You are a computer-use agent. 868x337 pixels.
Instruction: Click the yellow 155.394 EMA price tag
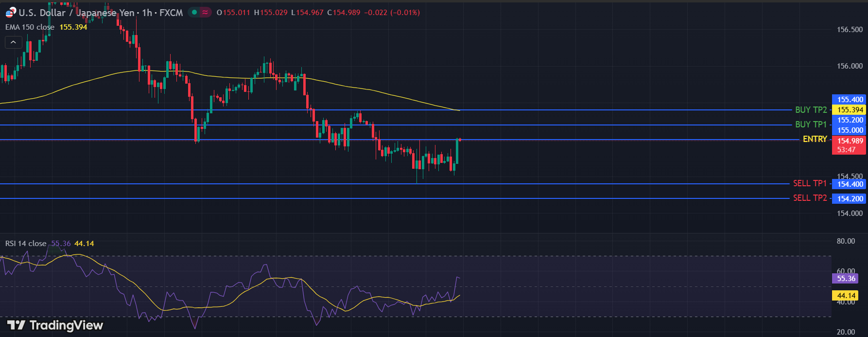pyautogui.click(x=850, y=110)
